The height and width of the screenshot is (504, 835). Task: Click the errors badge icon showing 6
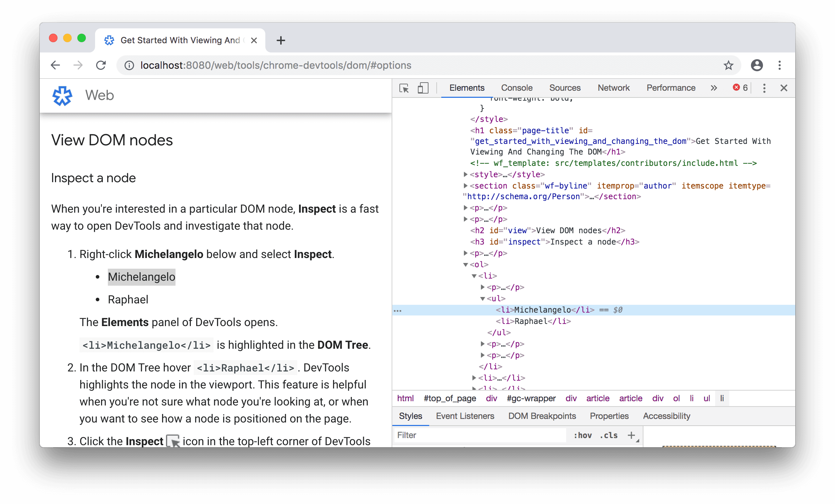740,87
